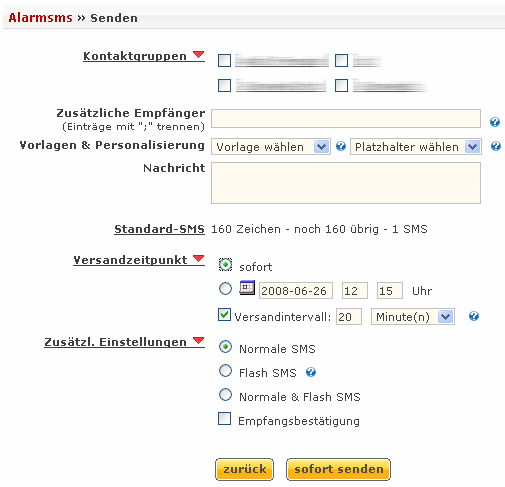The image size is (505, 487).
Task: Select the Flash SMS radio button
Action: pyautogui.click(x=225, y=371)
